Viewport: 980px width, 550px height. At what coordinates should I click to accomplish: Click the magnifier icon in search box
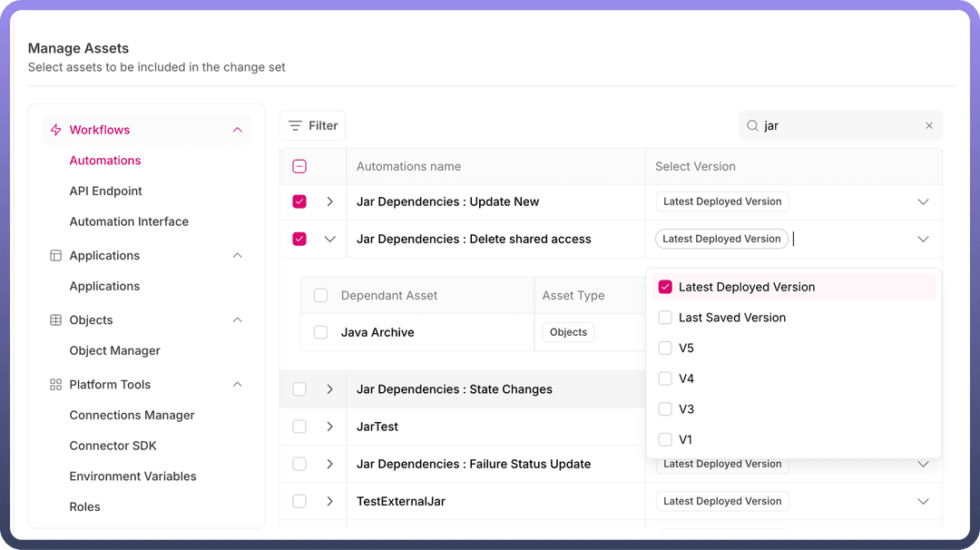point(752,126)
